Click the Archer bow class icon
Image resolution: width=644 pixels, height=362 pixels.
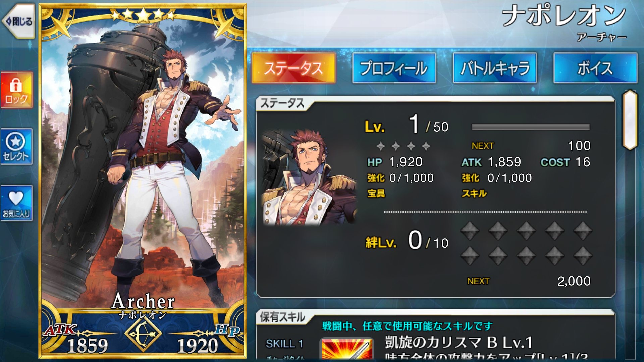143,334
